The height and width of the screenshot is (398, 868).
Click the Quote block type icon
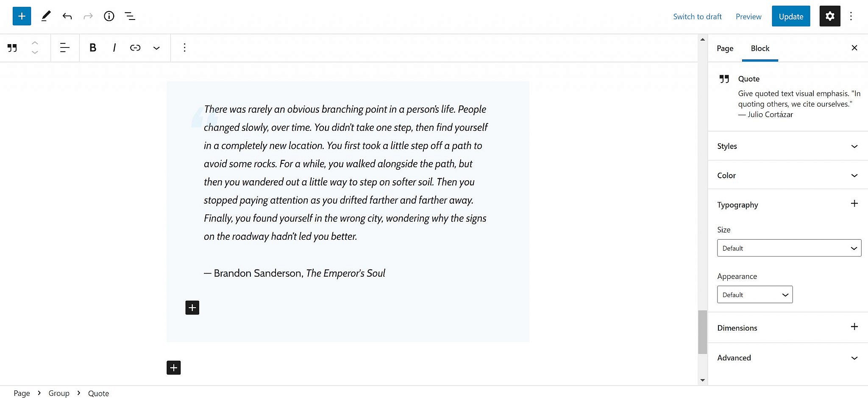click(12, 48)
